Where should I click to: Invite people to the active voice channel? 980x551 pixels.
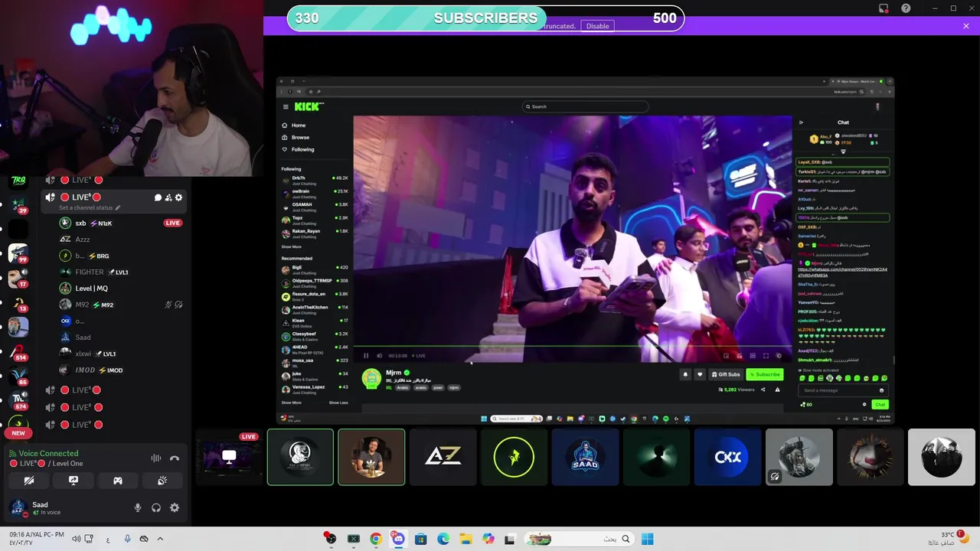coord(168,197)
